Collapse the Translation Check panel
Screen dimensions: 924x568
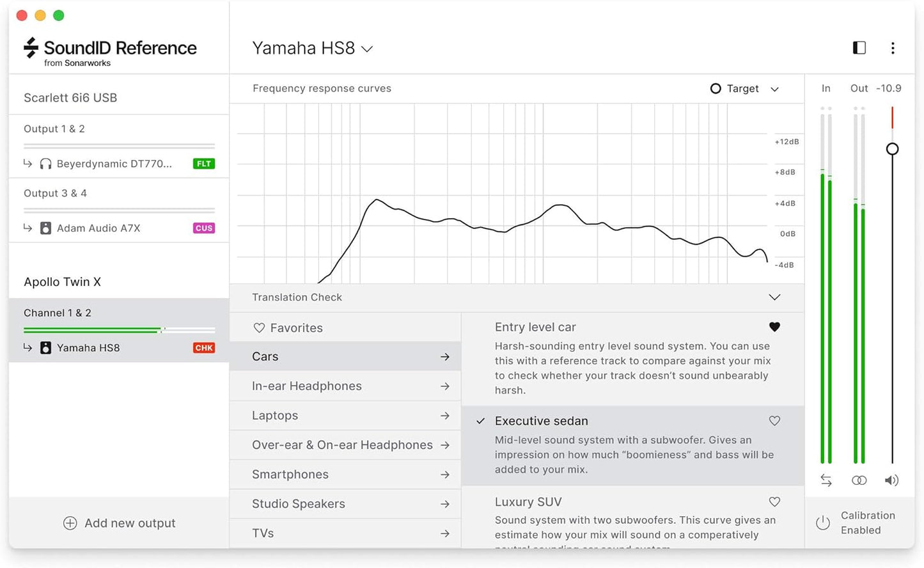(x=774, y=297)
